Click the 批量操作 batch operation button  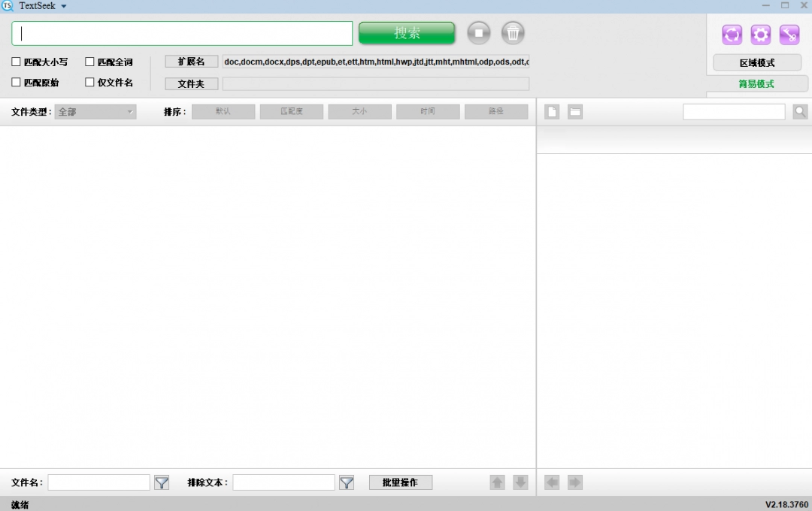(x=400, y=482)
